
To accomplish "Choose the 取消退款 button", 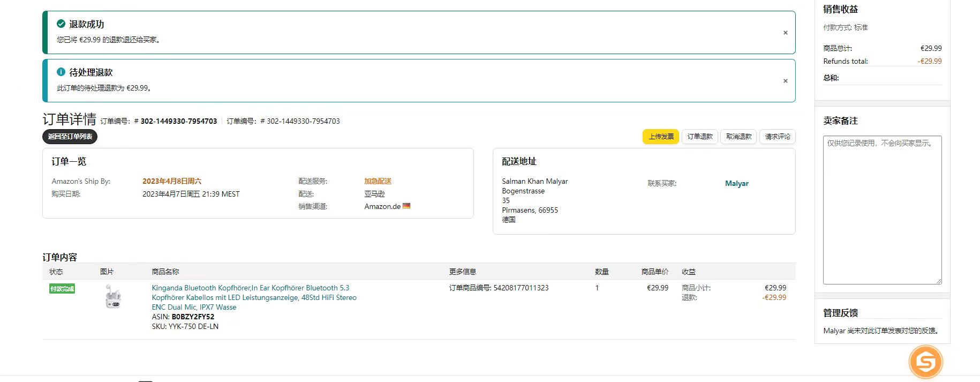I will pos(738,137).
